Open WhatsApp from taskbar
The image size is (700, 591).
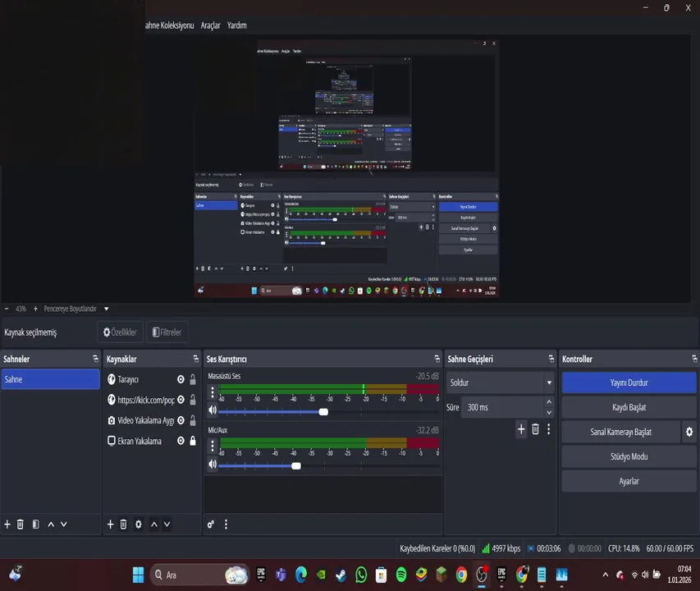(x=361, y=575)
